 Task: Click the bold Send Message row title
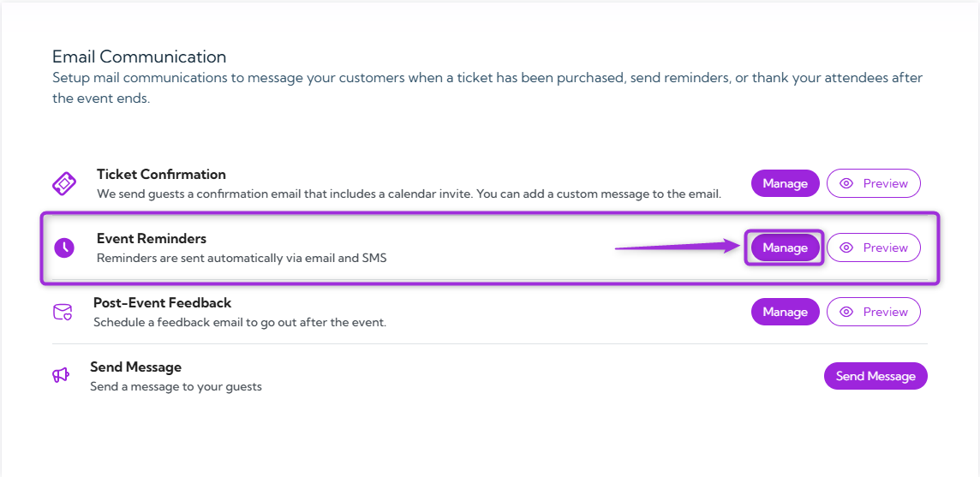[135, 367]
